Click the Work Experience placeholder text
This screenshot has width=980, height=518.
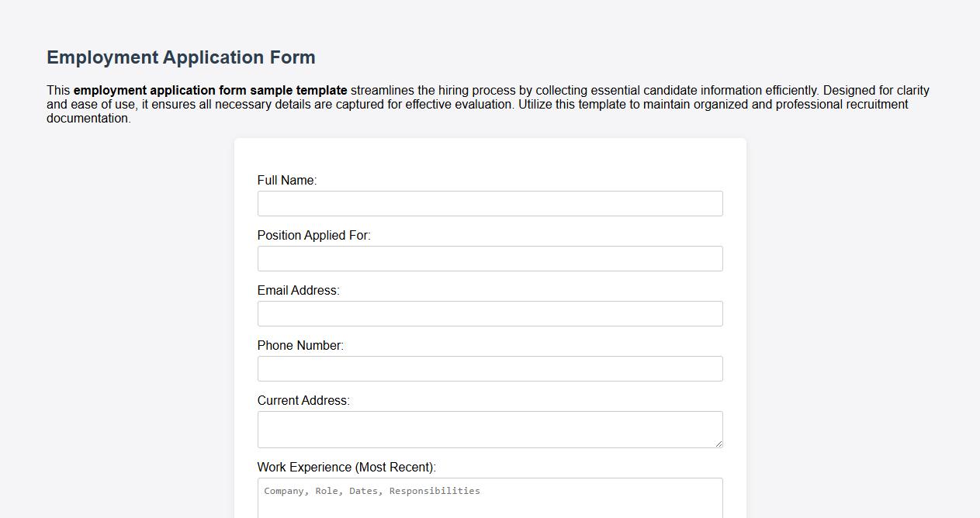point(371,490)
